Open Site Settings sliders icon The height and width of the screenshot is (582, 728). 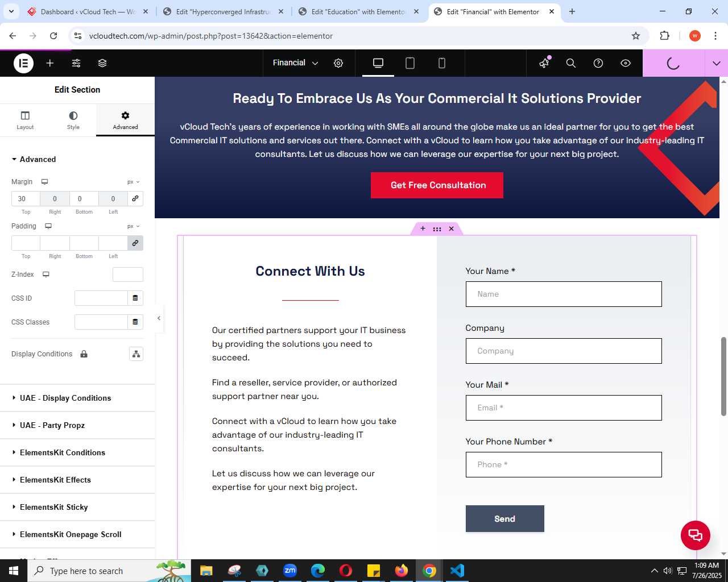point(76,63)
